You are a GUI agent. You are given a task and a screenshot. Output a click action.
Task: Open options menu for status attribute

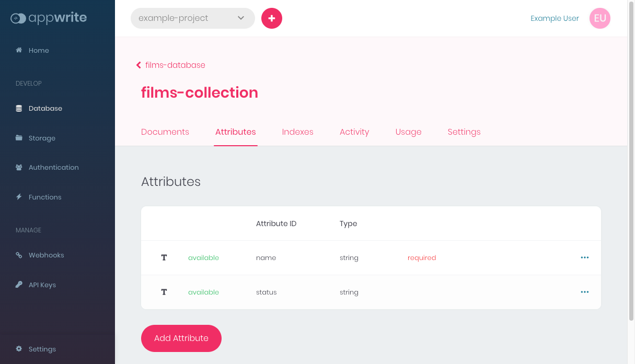[x=584, y=292]
